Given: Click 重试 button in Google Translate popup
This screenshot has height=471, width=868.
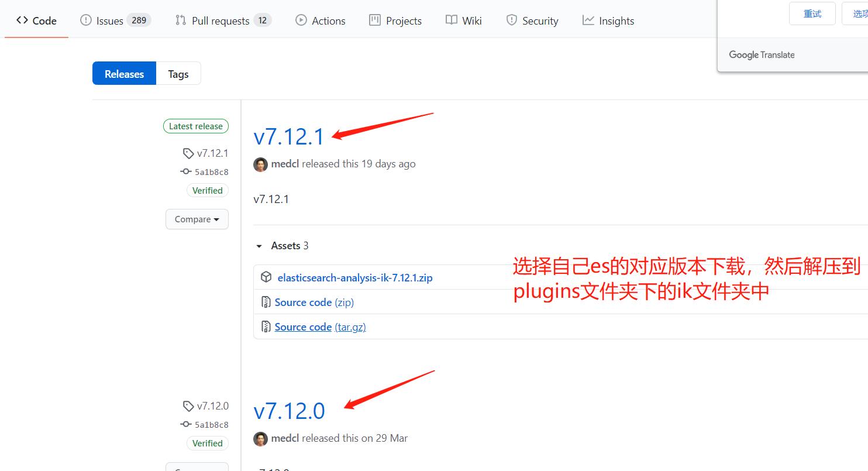Looking at the screenshot, I should (x=812, y=13).
